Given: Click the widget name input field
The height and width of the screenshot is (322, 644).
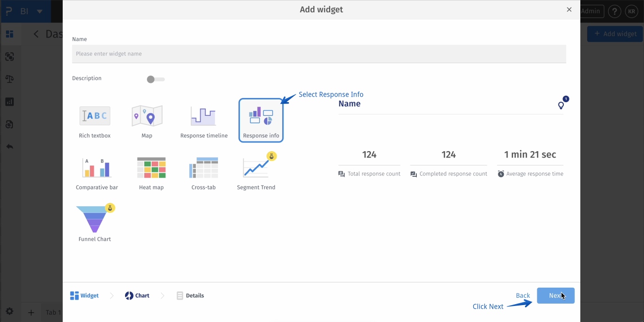Looking at the screenshot, I should 319,54.
